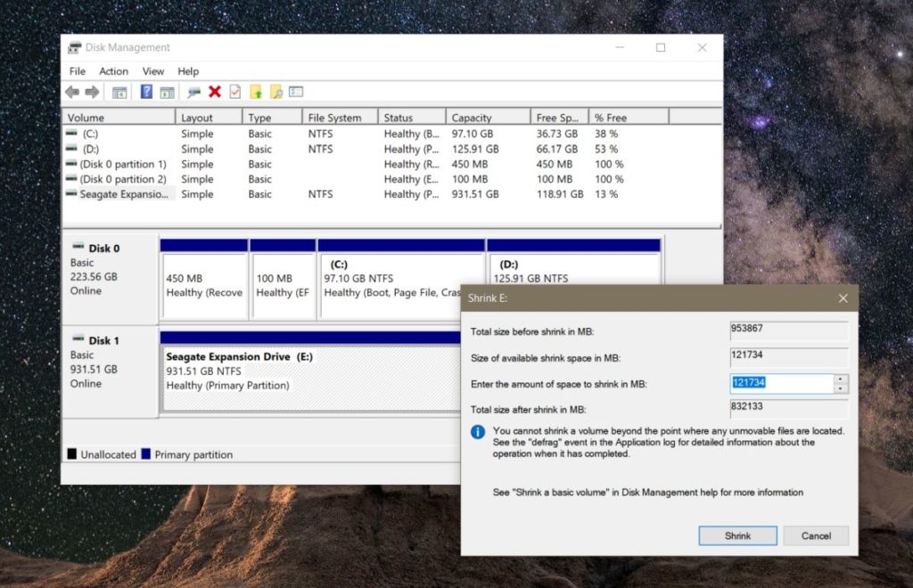This screenshot has height=588, width=913.
Task: Click the Shrink button
Action: pyautogui.click(x=737, y=535)
